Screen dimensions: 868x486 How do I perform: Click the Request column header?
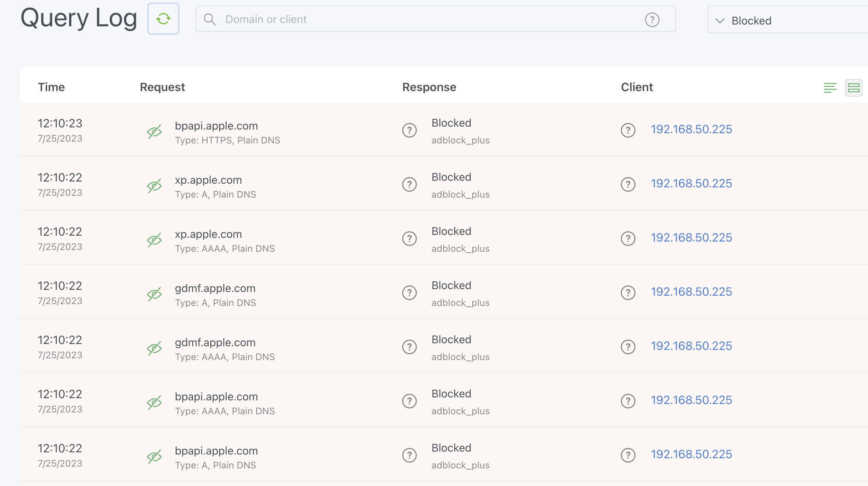click(x=162, y=87)
